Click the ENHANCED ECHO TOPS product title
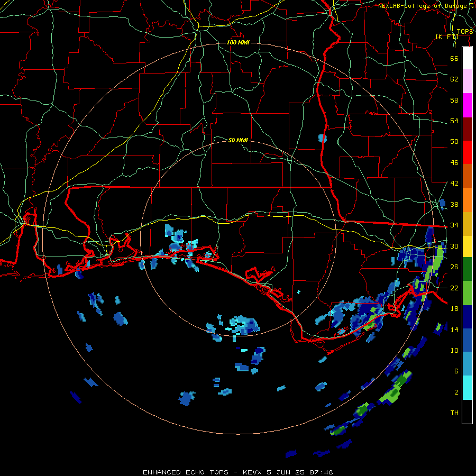476x476 pixels. point(186,472)
